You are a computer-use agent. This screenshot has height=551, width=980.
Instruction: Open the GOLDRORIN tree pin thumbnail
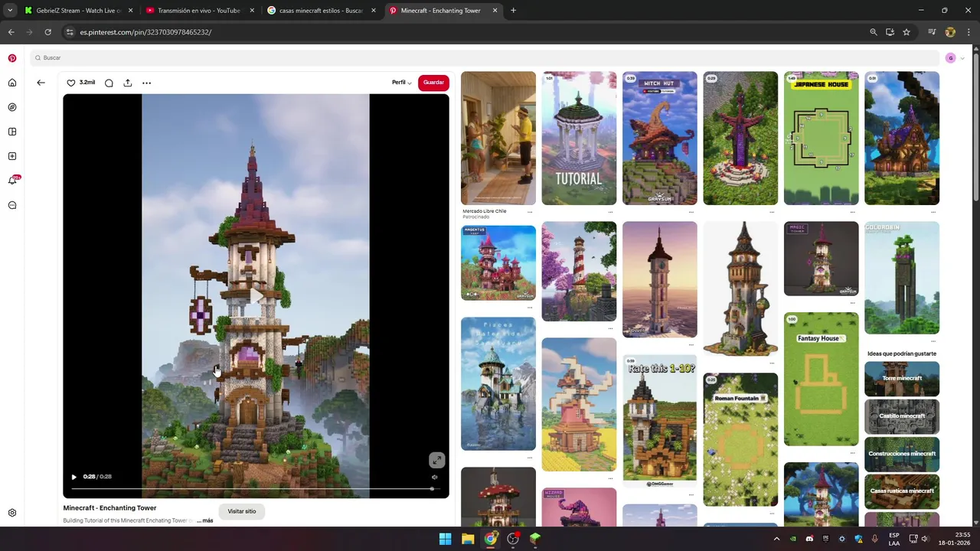(902, 278)
